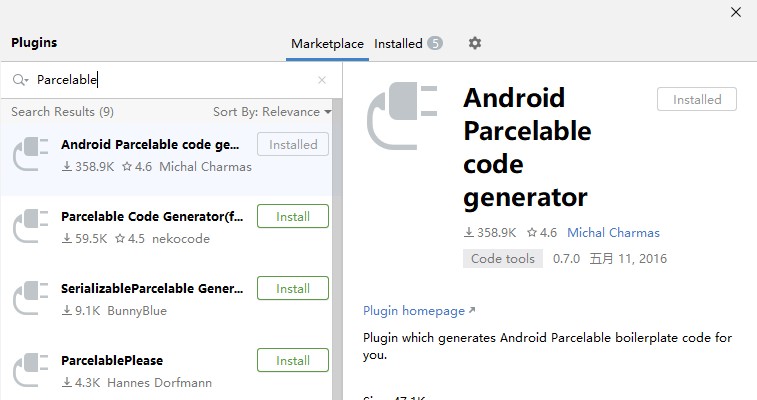Click Installed button in details pane
Screen dimensions: 757x400
(x=697, y=99)
